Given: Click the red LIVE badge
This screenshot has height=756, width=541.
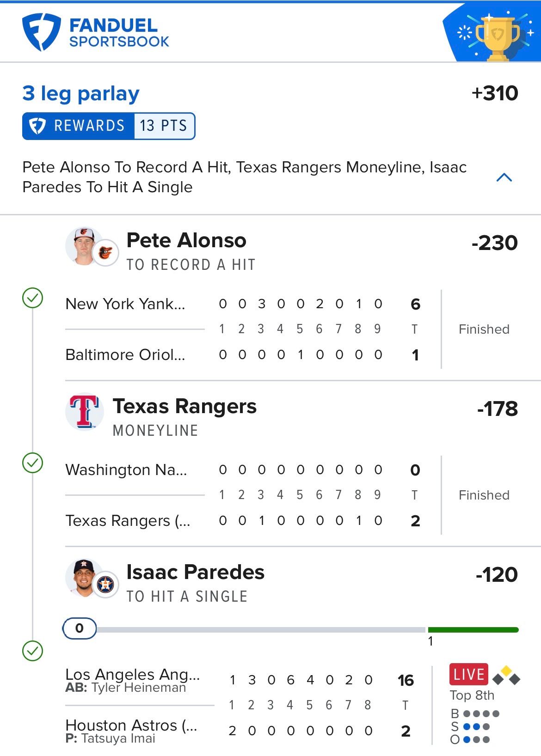Looking at the screenshot, I should click(x=468, y=675).
